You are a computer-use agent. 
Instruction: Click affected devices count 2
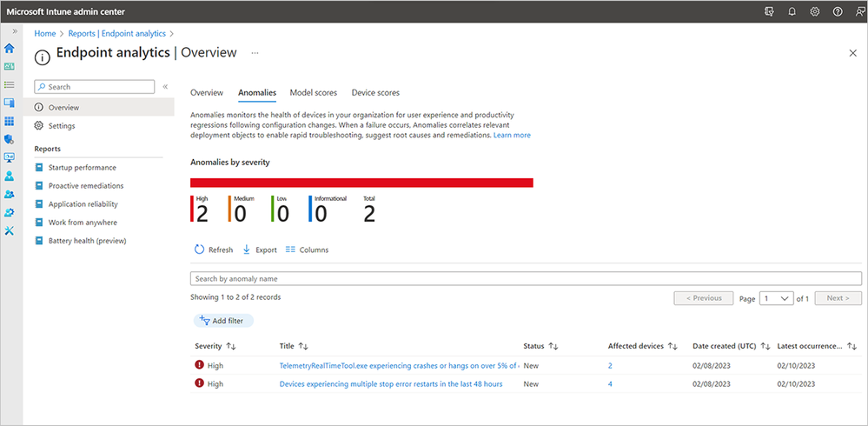click(610, 366)
